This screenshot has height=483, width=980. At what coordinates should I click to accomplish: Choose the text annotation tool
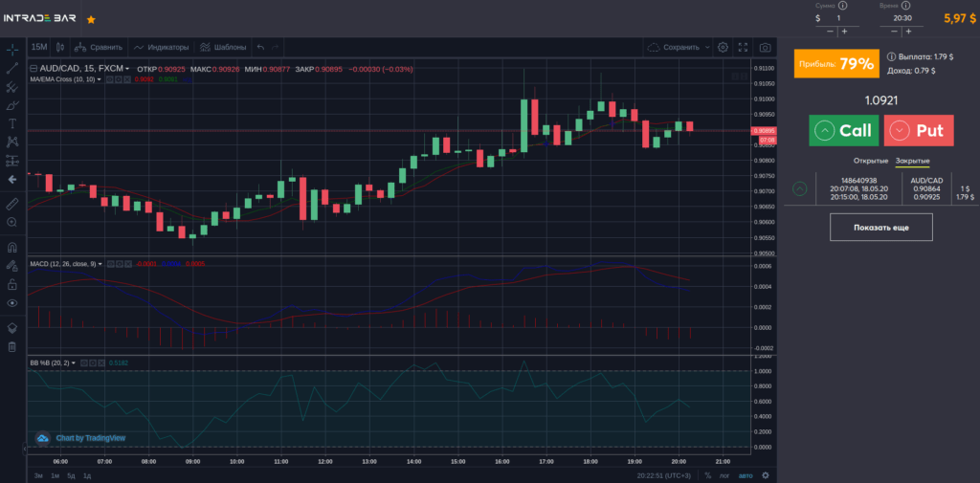12,123
